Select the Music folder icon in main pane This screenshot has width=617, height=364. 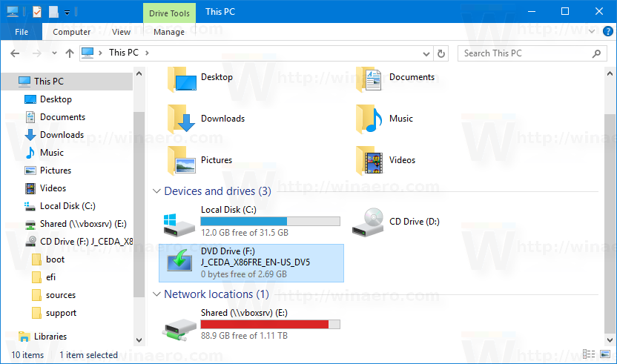coord(369,119)
